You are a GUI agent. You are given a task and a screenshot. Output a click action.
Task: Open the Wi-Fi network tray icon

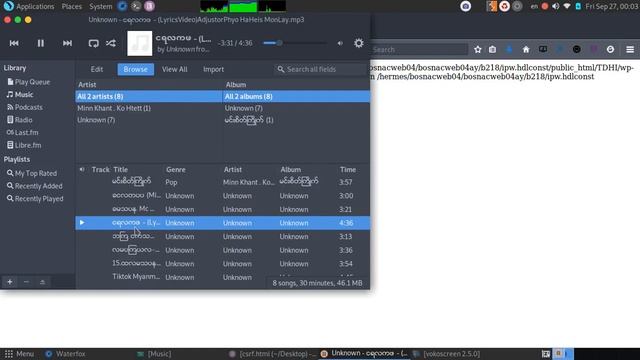click(567, 6)
